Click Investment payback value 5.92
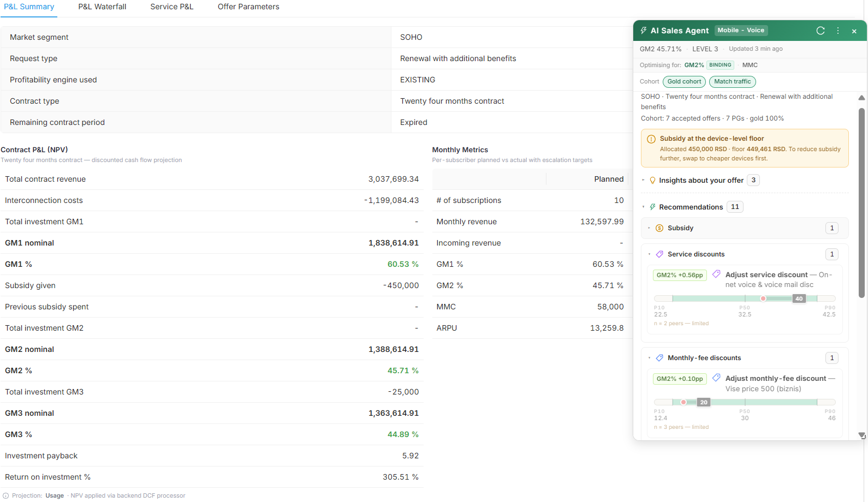Image resolution: width=868 pixels, height=502 pixels. 411,456
